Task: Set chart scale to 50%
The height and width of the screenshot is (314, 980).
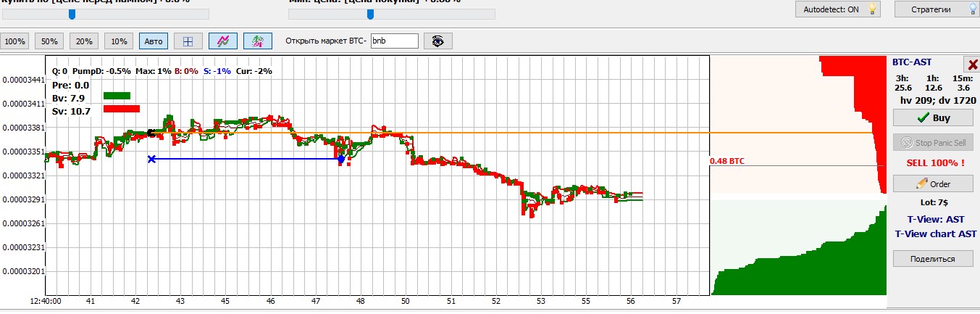Action: 49,41
